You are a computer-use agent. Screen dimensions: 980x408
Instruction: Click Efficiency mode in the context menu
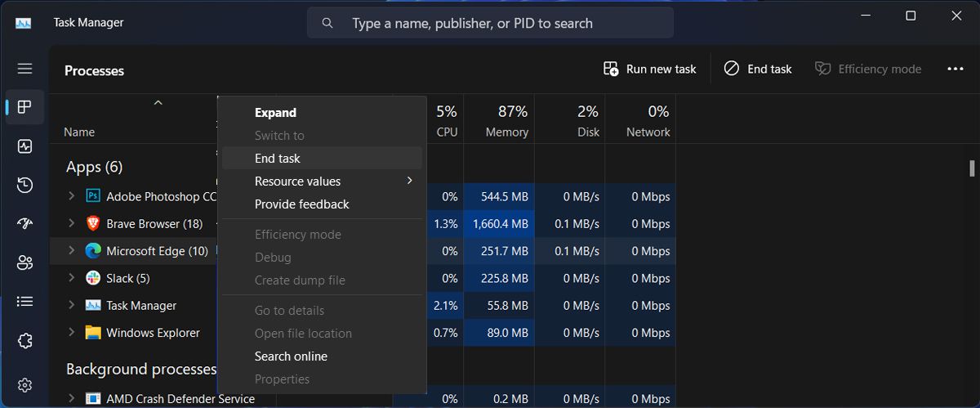pos(322,235)
